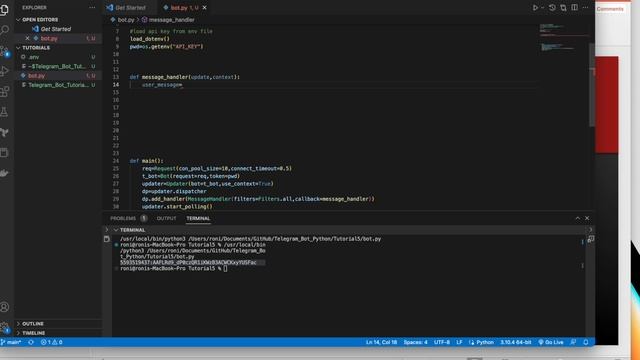Open the editor More Actions ellipsis
The height and width of the screenshot is (360, 640).
(585, 7)
